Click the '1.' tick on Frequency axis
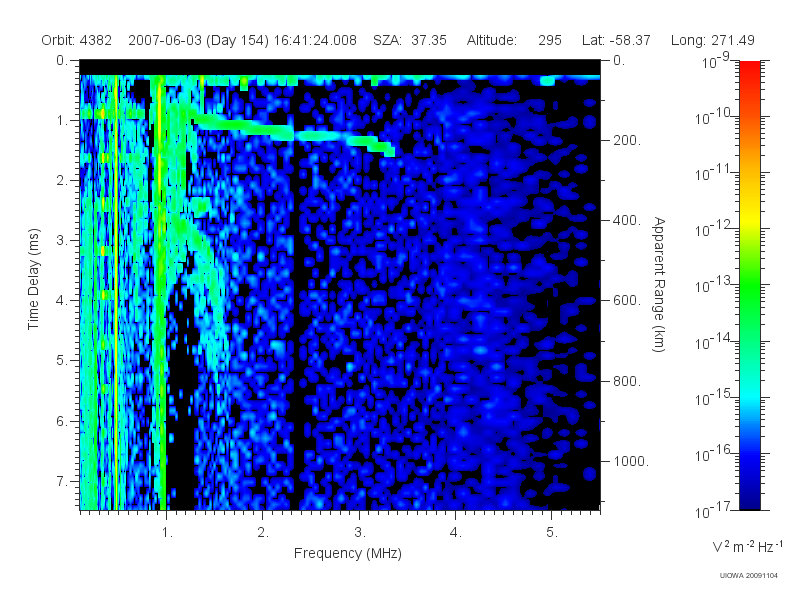Viewport: 800px width, 600px height. [167, 533]
